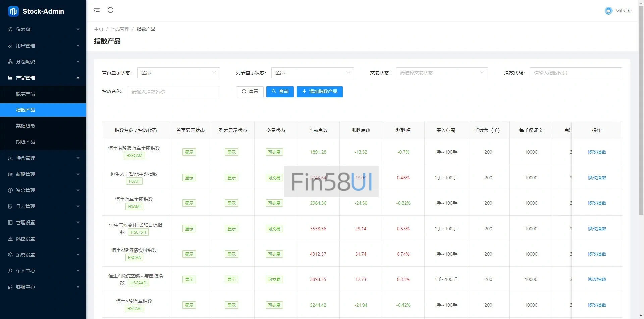Click the 客服中心 headset icon in sidebar

10,287
